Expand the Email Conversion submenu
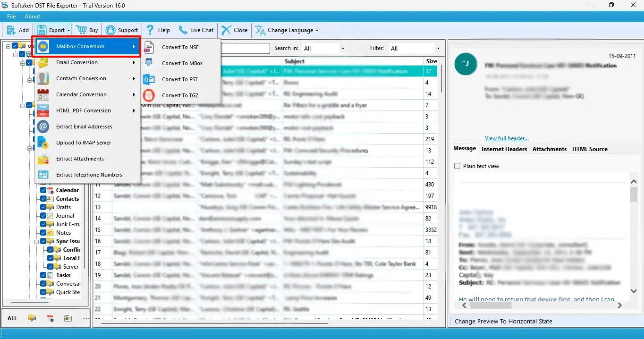 pos(88,62)
